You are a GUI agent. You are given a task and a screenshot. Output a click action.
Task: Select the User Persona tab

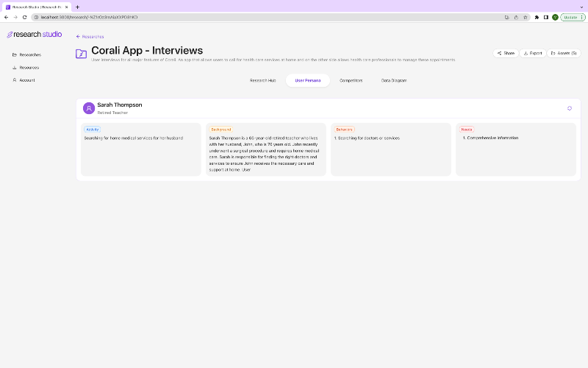pyautogui.click(x=307, y=80)
